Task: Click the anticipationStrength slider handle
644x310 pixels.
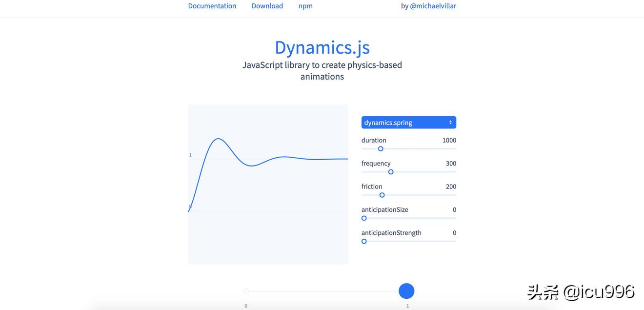Action: coord(364,241)
